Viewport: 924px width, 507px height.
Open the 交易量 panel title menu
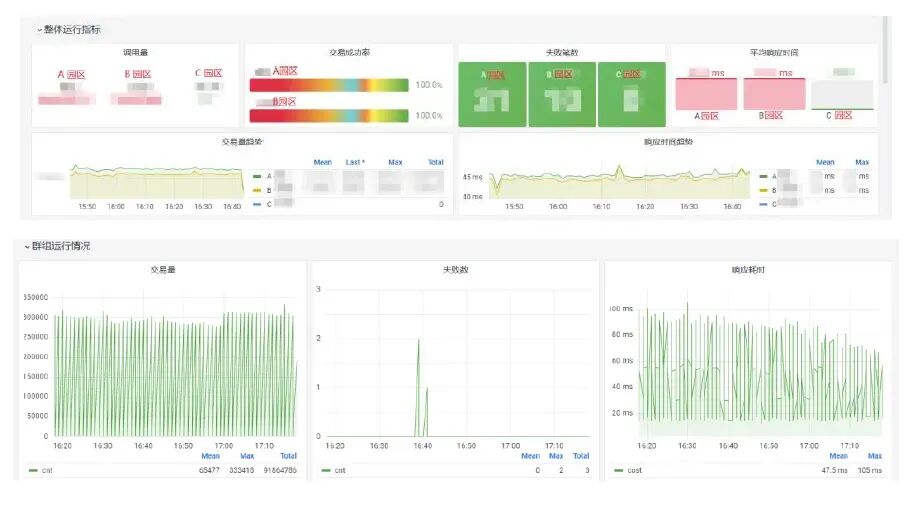point(163,269)
